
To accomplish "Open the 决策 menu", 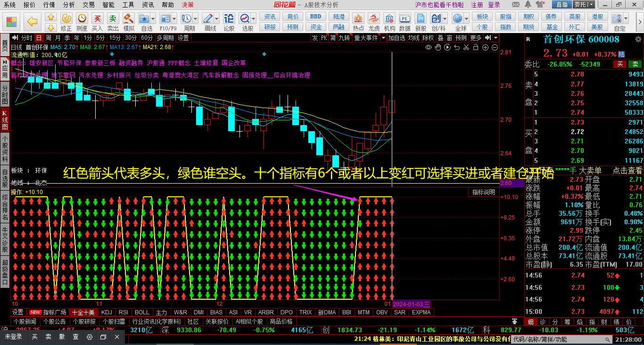I will [188, 5].
